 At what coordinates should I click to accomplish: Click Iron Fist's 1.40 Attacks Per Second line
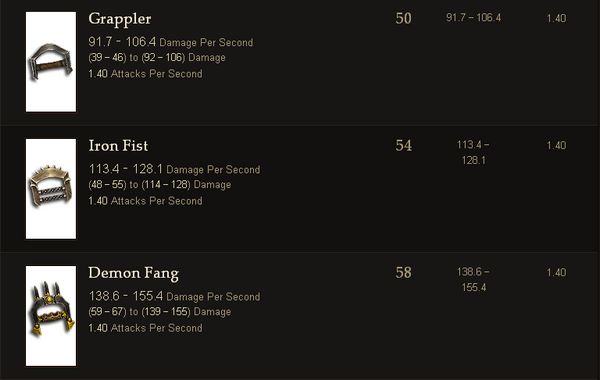coord(145,201)
